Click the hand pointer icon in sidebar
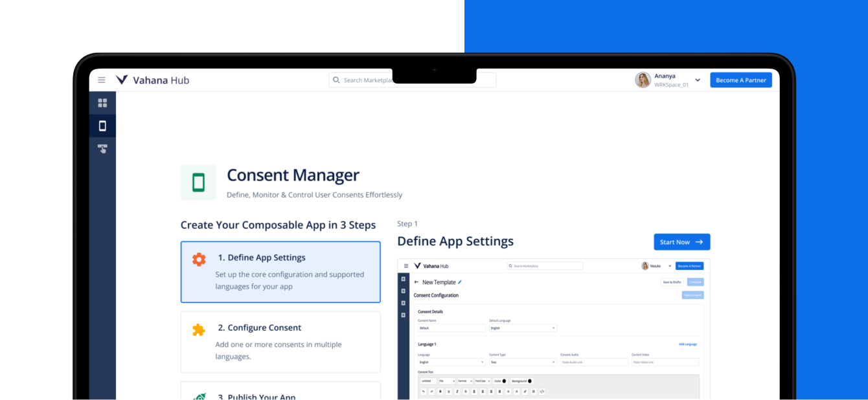Viewport: 868px width, 400px height. [x=102, y=149]
